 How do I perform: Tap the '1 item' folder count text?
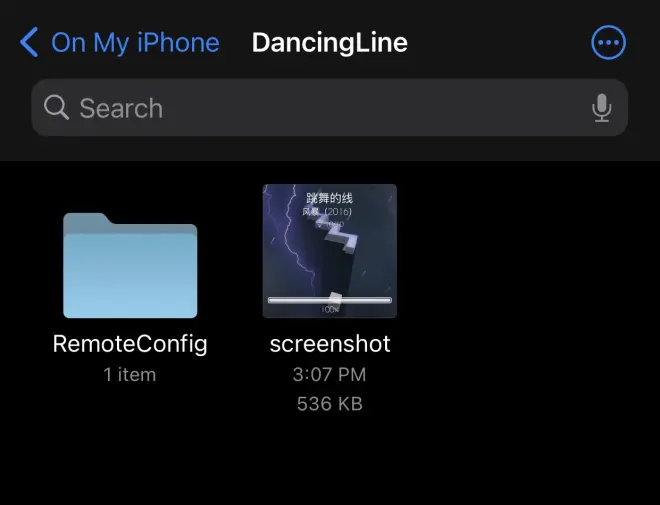130,375
